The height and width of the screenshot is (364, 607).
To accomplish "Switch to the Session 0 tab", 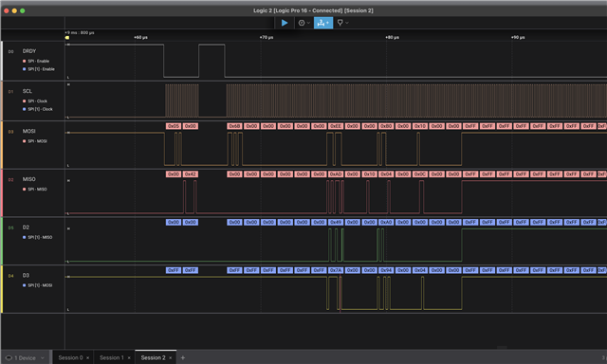I will [x=70, y=357].
